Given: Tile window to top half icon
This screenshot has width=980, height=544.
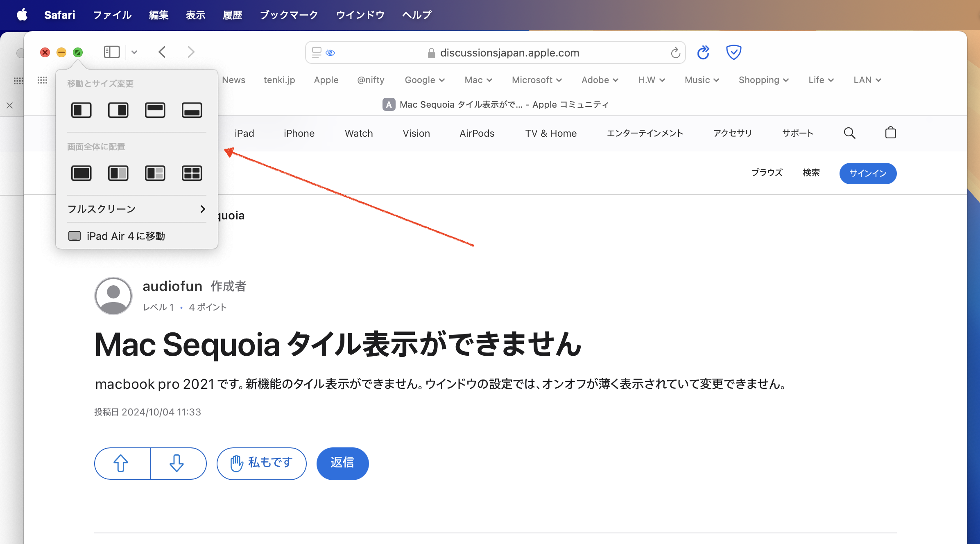Looking at the screenshot, I should 155,110.
